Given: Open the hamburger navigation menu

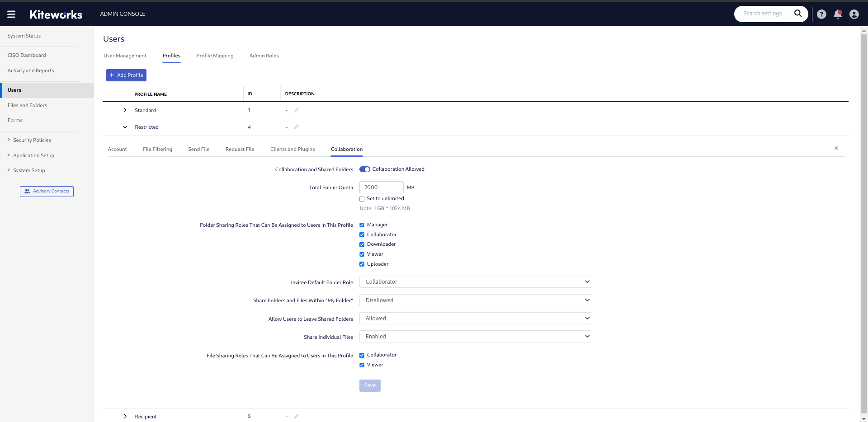Looking at the screenshot, I should (x=11, y=14).
